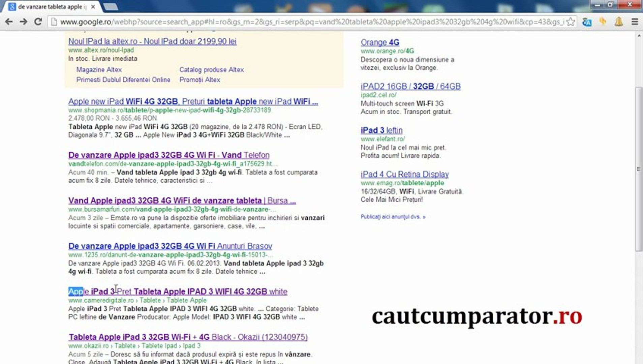Click the 'www.altex.ro/noul-Ipad' URL text
This screenshot has height=364, width=643.
click(x=101, y=50)
